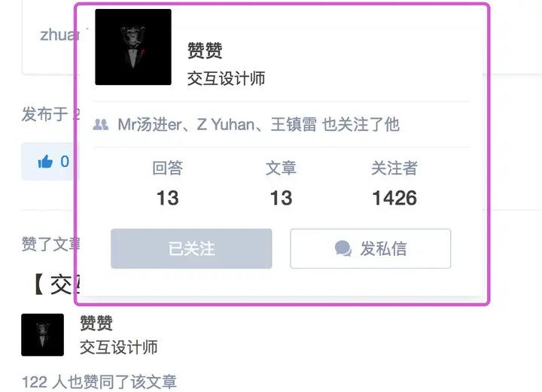Click the like count 0 button

click(52, 161)
